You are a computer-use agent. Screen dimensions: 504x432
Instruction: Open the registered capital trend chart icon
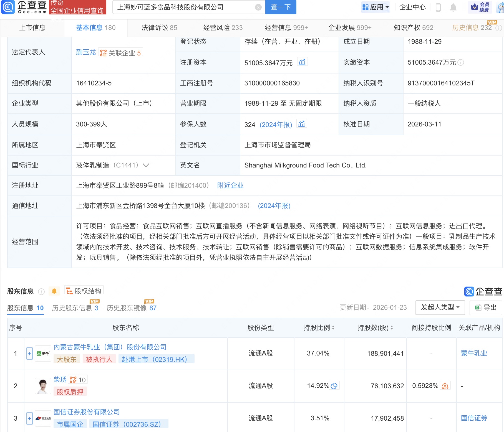(303, 62)
